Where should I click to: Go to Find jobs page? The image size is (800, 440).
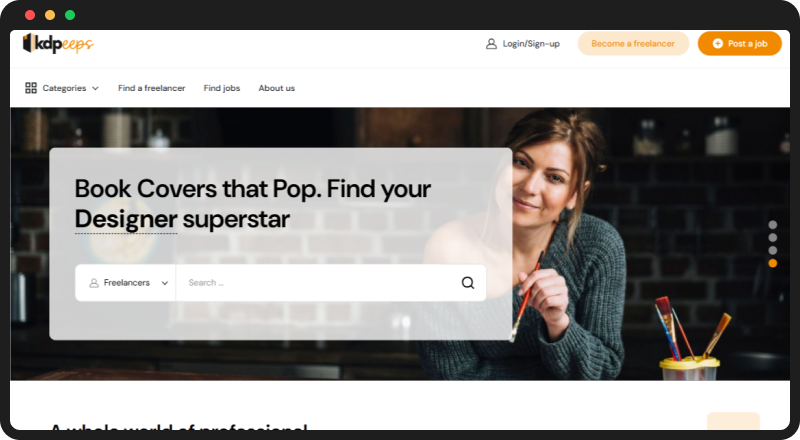[x=221, y=88]
